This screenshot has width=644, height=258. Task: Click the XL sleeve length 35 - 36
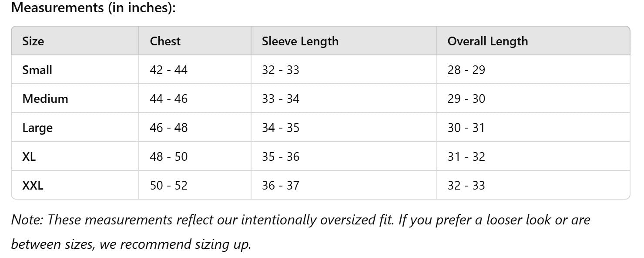tap(280, 156)
